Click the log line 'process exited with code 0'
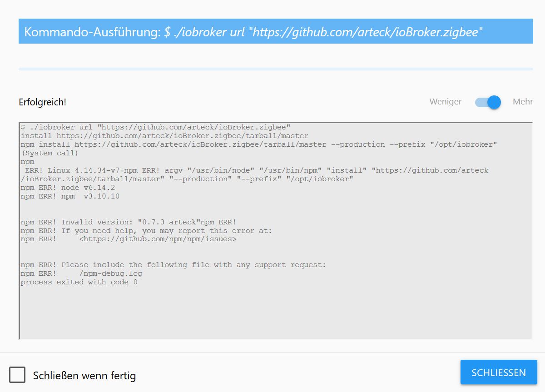The image size is (545, 392). (79, 282)
